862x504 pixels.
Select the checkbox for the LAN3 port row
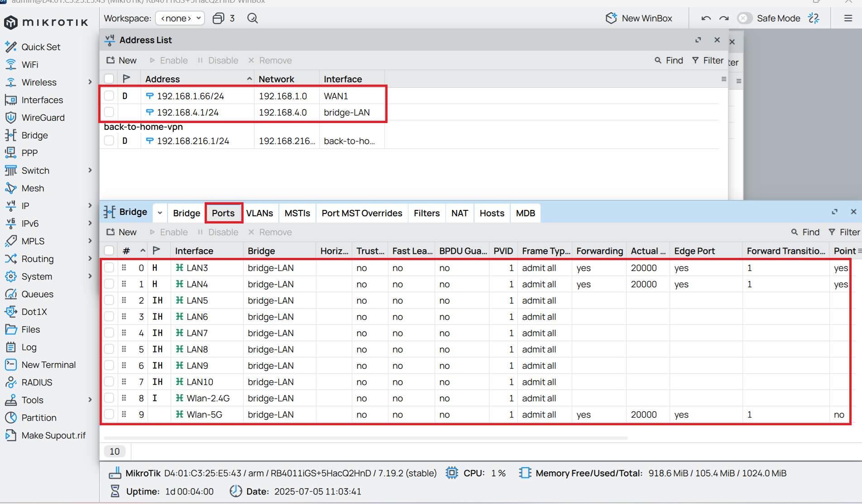coord(109,267)
